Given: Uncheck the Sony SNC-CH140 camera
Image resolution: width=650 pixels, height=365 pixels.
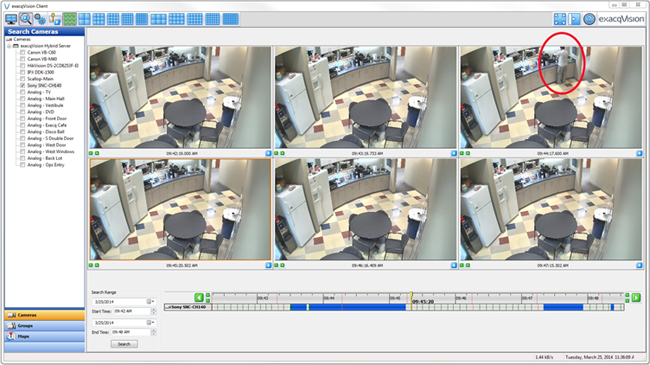Looking at the screenshot, I should coord(22,85).
